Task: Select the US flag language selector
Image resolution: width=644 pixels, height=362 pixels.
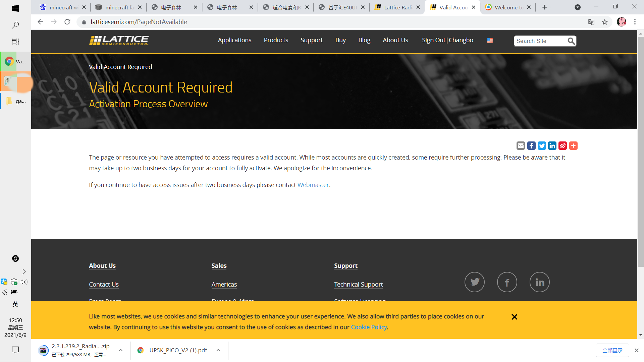Action: [490, 41]
